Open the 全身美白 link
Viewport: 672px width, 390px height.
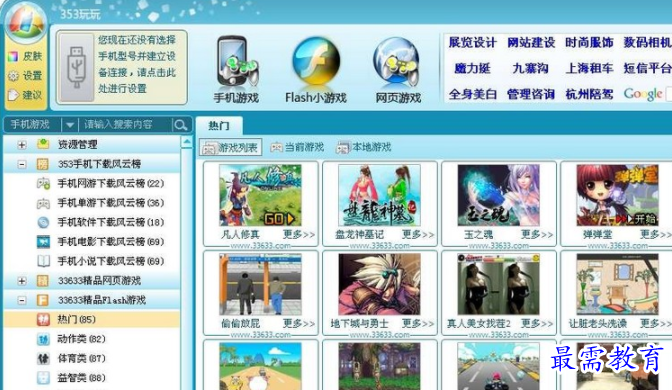pyautogui.click(x=472, y=94)
